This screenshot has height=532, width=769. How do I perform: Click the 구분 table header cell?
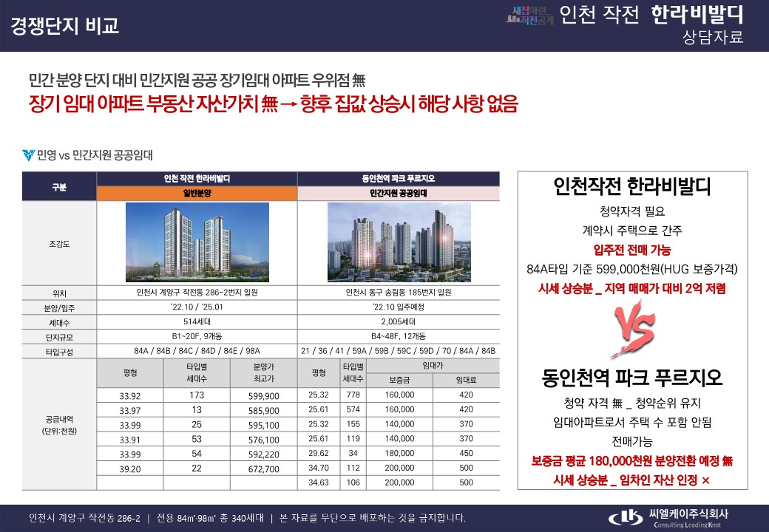click(x=59, y=186)
